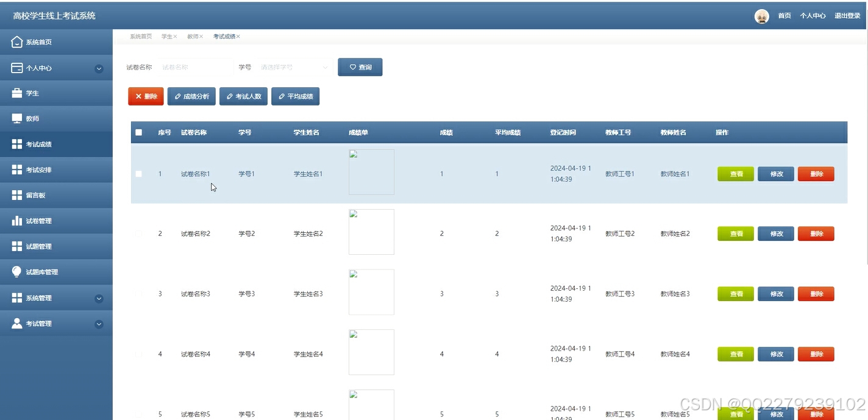Click the grid icon beside 系统管理
The width and height of the screenshot is (868, 420).
pos(17,297)
